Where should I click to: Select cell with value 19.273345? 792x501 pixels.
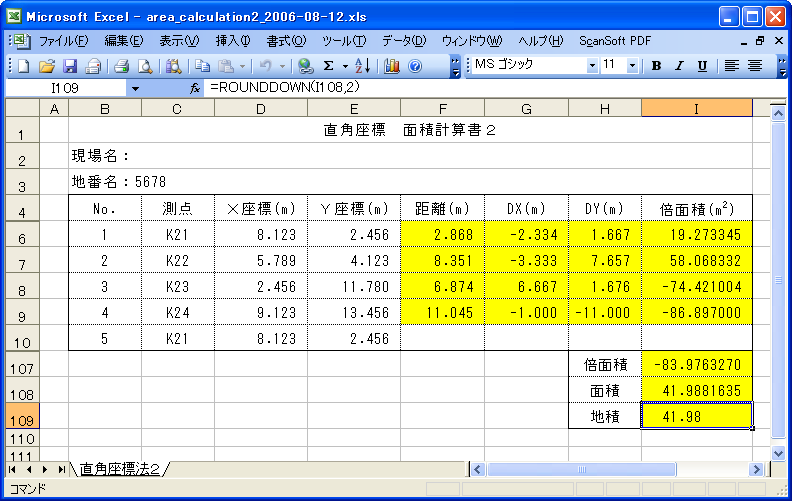tap(697, 234)
